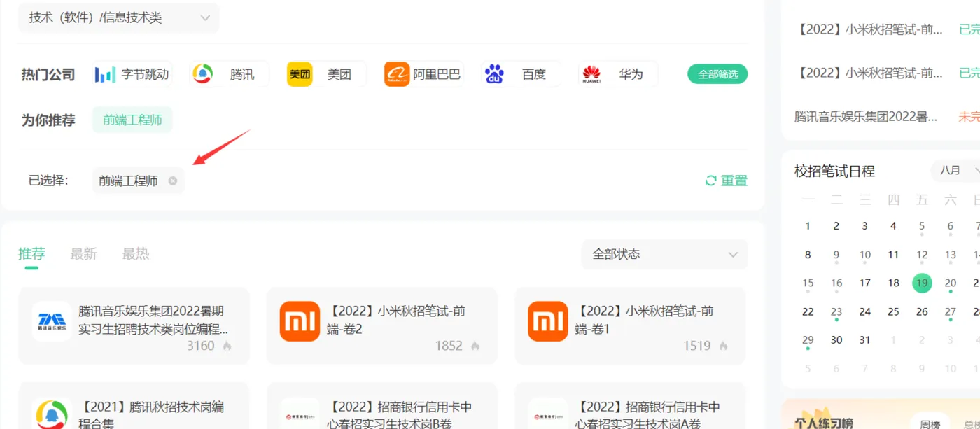Viewport: 980px width, 429px height.
Task: Click the yellow Meituan logo icon
Action: pos(300,74)
